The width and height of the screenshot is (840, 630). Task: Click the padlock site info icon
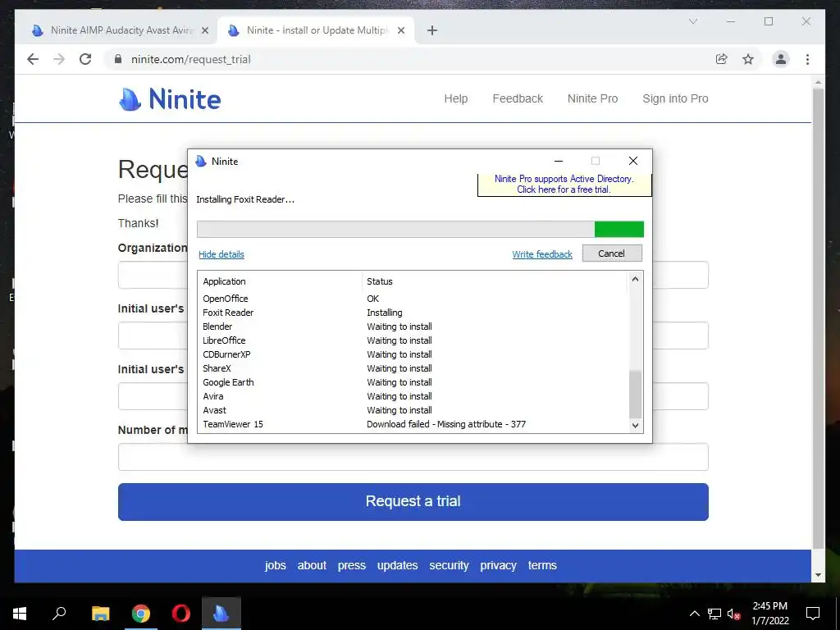118,59
